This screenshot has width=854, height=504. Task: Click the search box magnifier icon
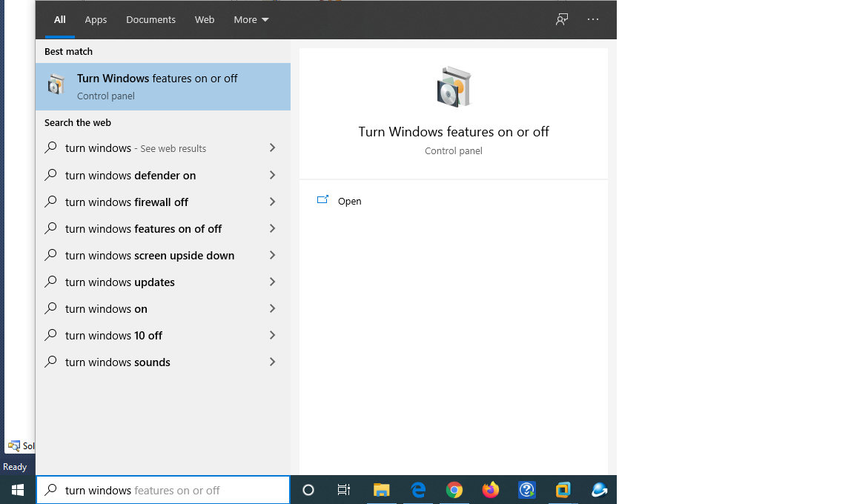(x=50, y=490)
